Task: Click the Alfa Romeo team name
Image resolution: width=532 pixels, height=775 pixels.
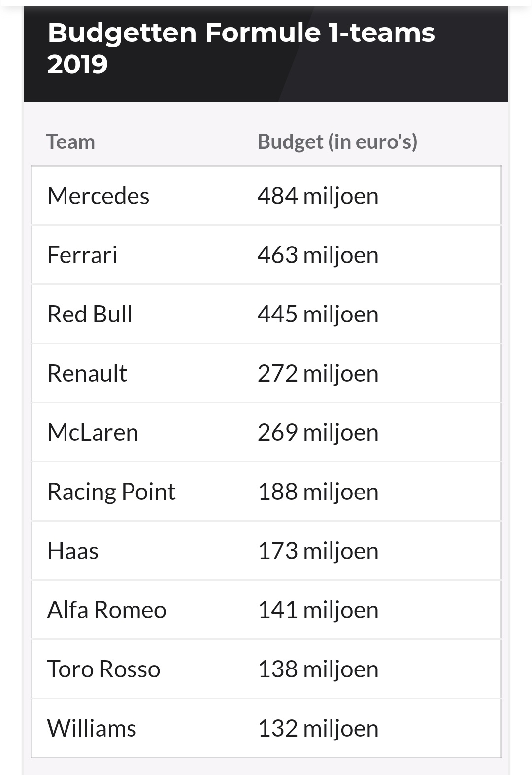Action: (x=107, y=610)
